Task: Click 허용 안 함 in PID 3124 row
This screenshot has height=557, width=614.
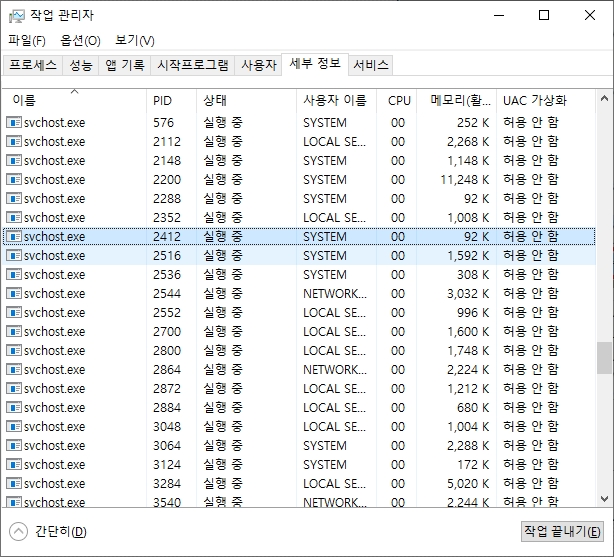Action: click(x=531, y=465)
